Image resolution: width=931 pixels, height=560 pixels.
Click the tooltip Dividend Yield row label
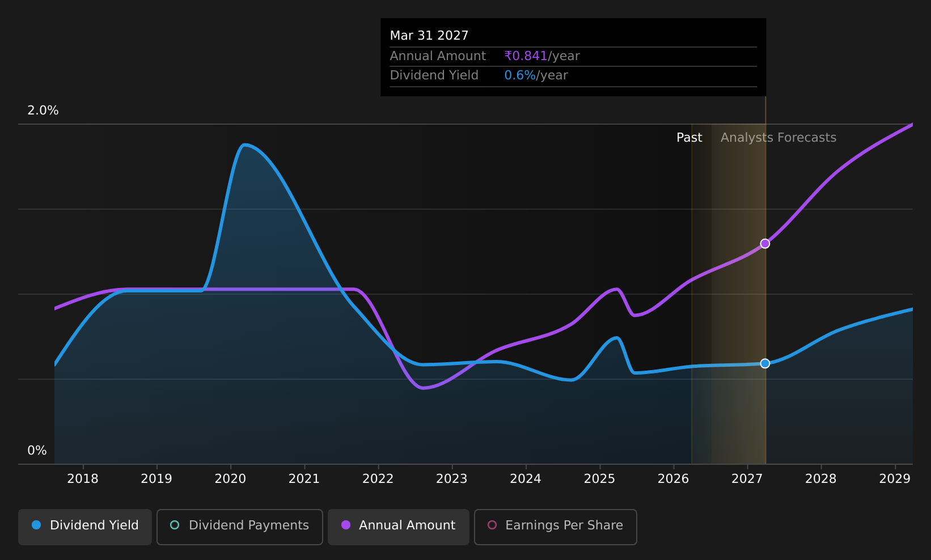pyautogui.click(x=434, y=75)
